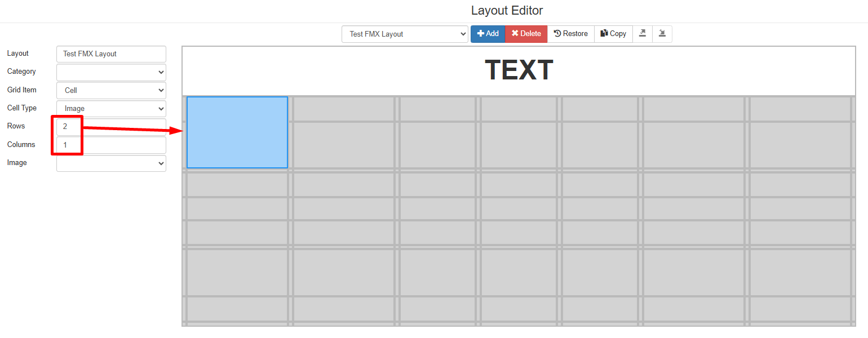This screenshot has width=868, height=338.
Task: Open the Cell Type dropdown showing Image
Action: tap(111, 108)
